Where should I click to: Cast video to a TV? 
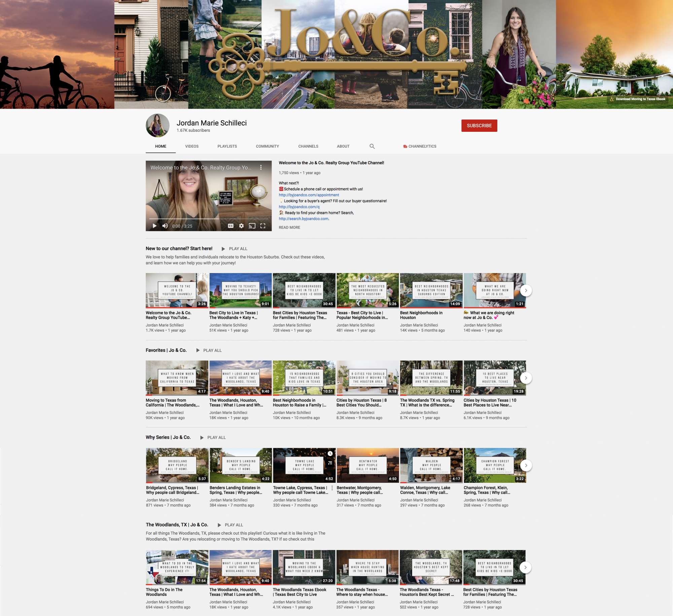click(x=252, y=226)
